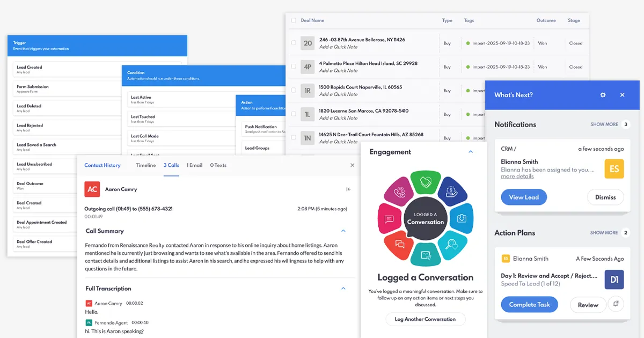Click the ES avatar for Elianna Smith notification
The height and width of the screenshot is (338, 644).
[x=614, y=169]
